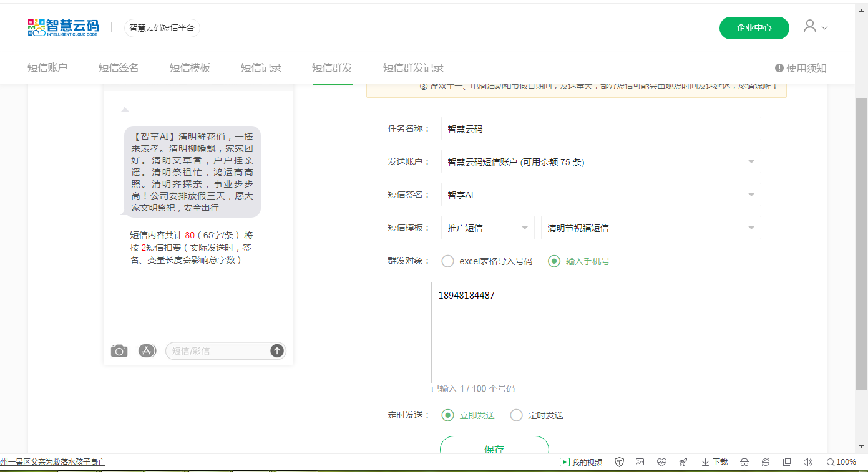The width and height of the screenshot is (868, 472).
Task: Click the green 企业中心 button
Action: coord(754,28)
